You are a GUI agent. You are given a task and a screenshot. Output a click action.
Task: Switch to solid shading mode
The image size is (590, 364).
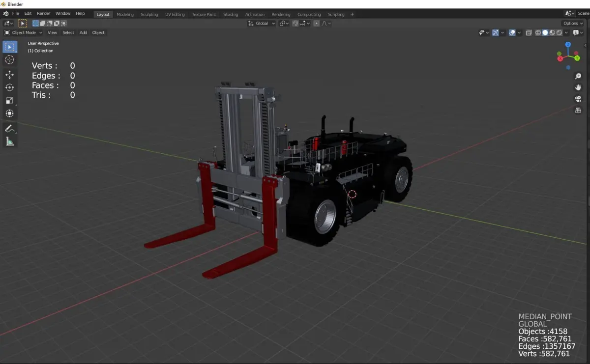click(x=545, y=32)
